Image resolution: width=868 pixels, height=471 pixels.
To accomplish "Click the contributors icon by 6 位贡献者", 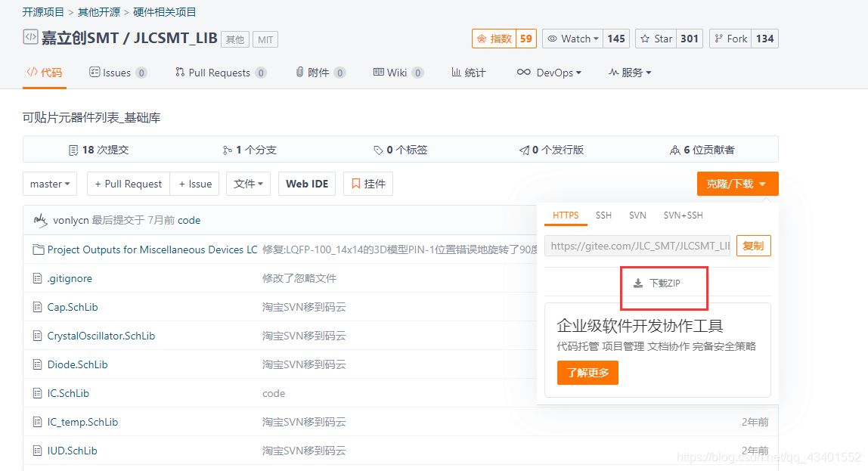I will 674,150.
